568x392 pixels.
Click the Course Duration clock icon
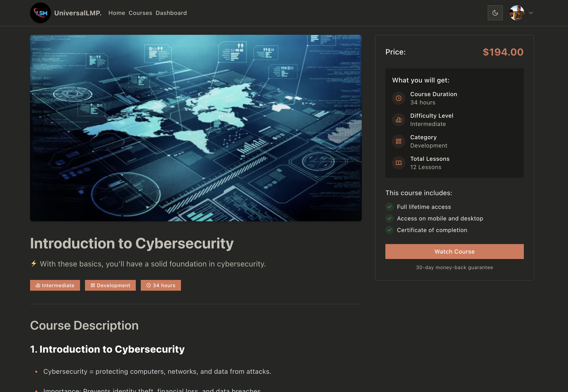point(398,98)
